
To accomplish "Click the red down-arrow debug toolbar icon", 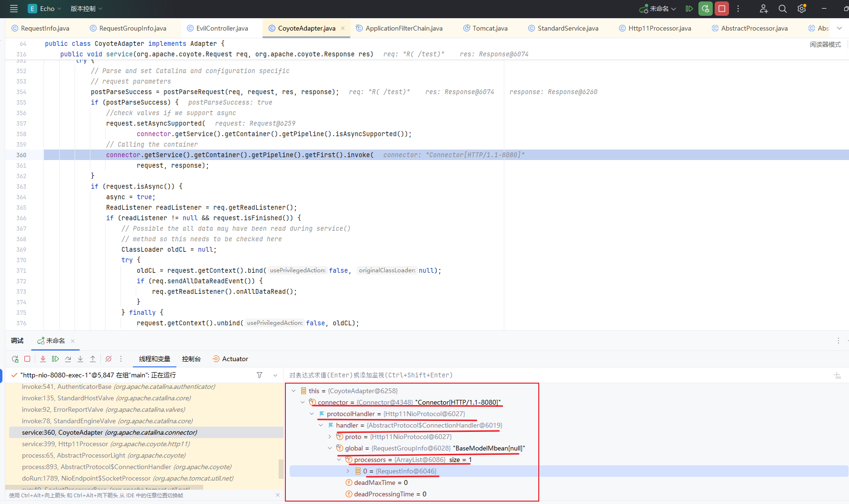I will coord(43,359).
